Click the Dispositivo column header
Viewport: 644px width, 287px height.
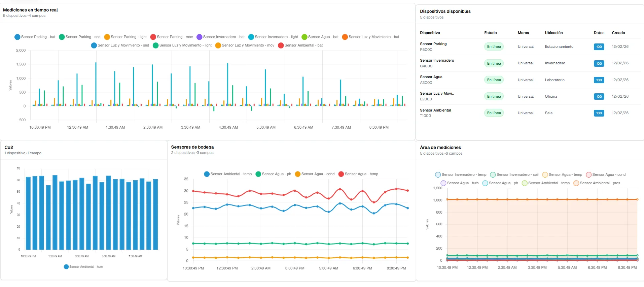[x=430, y=33]
